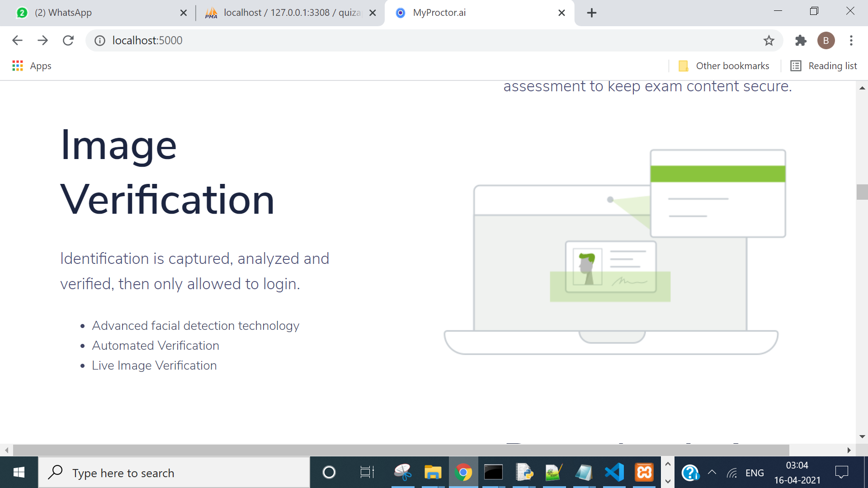This screenshot has height=488, width=868.
Task: View site information icon
Action: tap(99, 41)
